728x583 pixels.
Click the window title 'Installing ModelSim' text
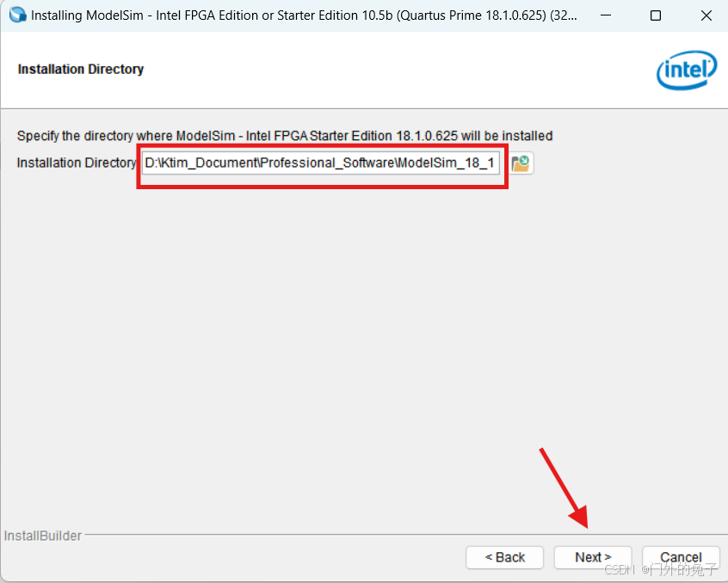tap(304, 15)
